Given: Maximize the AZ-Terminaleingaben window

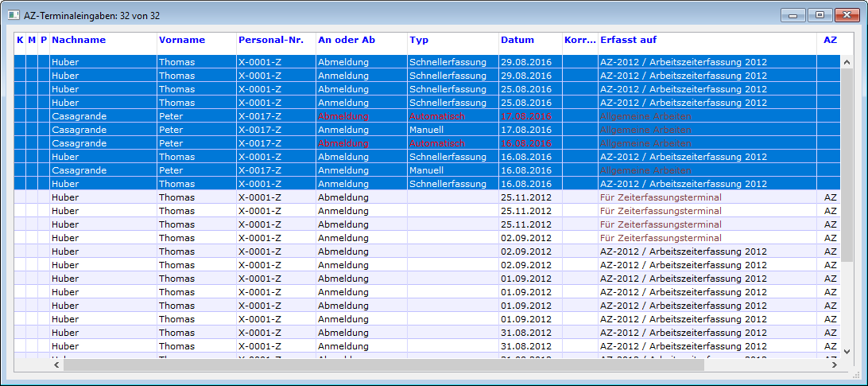Looking at the screenshot, I should point(819,14).
